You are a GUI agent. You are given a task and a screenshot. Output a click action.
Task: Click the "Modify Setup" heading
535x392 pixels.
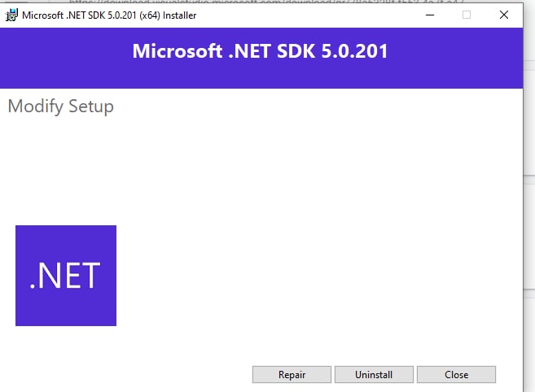tap(61, 106)
